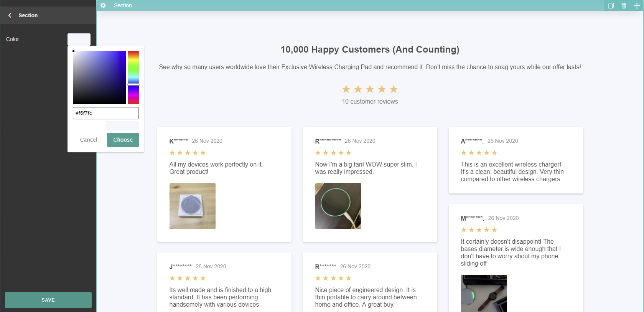Select the subtitle paragraph under the heading
This screenshot has width=644, height=312.
[x=370, y=67]
